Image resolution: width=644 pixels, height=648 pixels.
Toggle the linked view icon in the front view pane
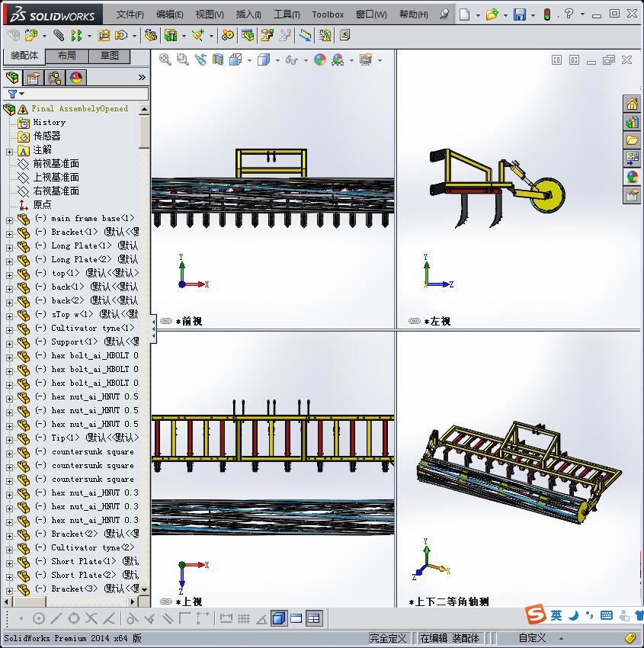(166, 321)
